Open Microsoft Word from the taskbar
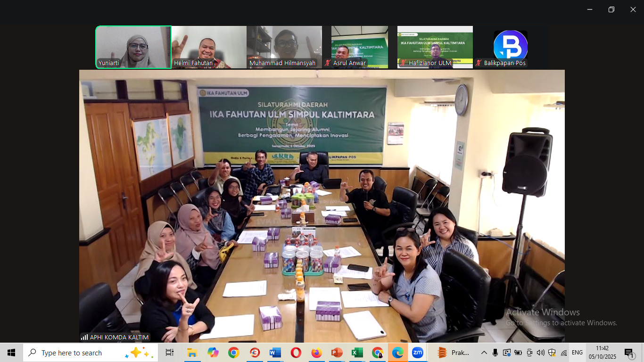 pyautogui.click(x=275, y=353)
